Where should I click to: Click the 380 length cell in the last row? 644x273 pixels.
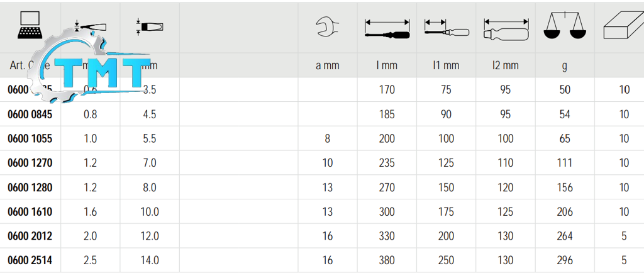point(387,260)
